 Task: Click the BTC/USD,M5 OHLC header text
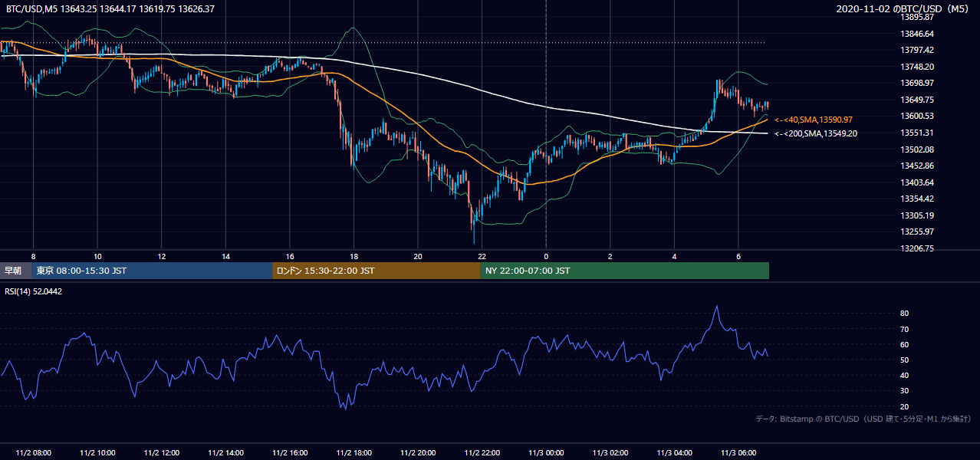pos(110,9)
